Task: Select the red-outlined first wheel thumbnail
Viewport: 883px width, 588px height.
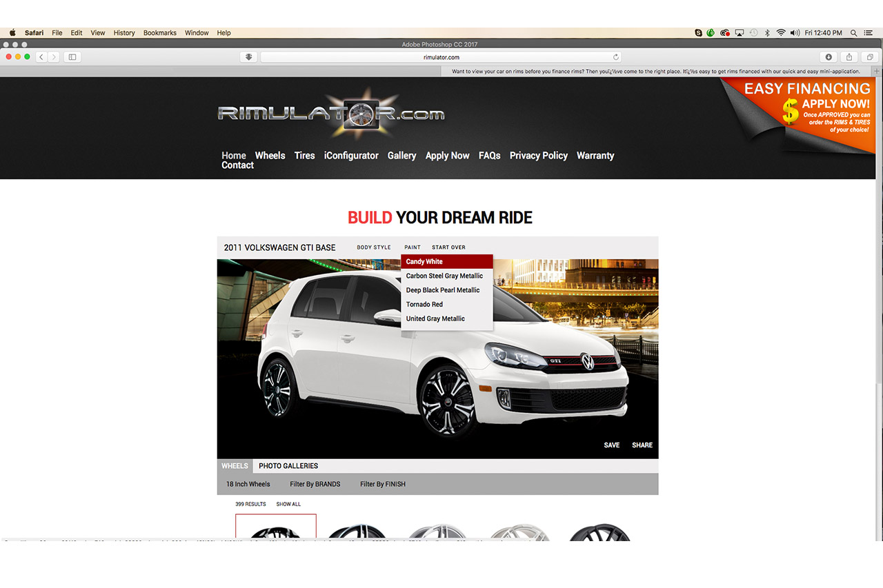Action: [x=276, y=527]
